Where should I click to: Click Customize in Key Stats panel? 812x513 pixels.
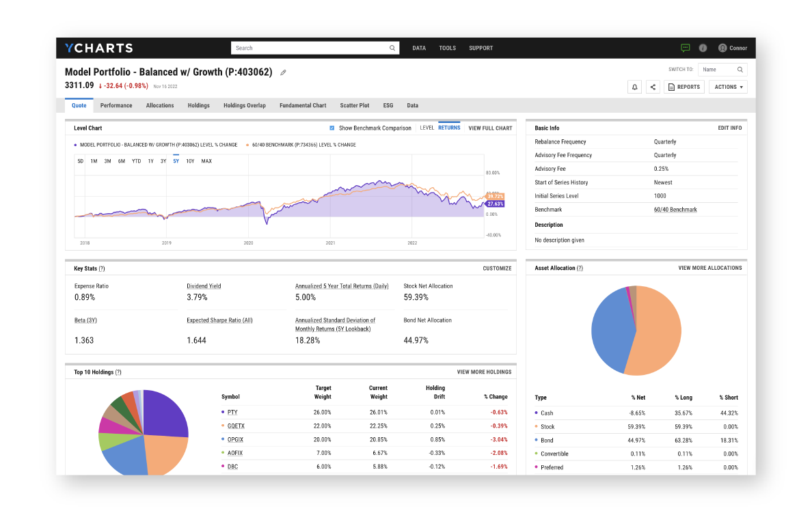497,268
